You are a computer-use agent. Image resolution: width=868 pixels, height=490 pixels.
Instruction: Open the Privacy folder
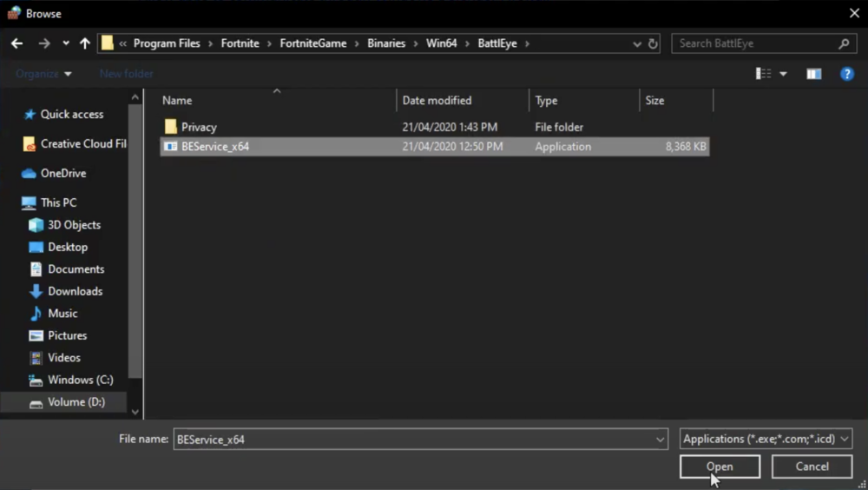[x=199, y=127]
